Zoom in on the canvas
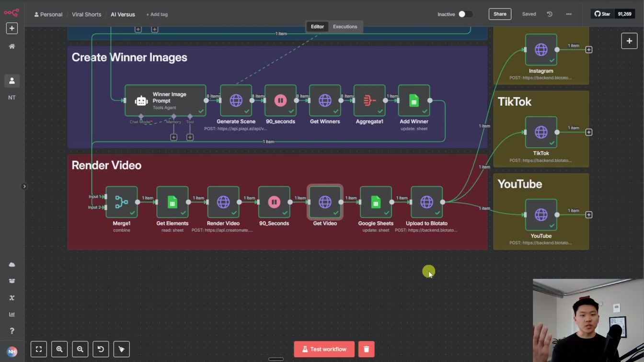Viewport: 644px width, 362px height. tap(59, 349)
